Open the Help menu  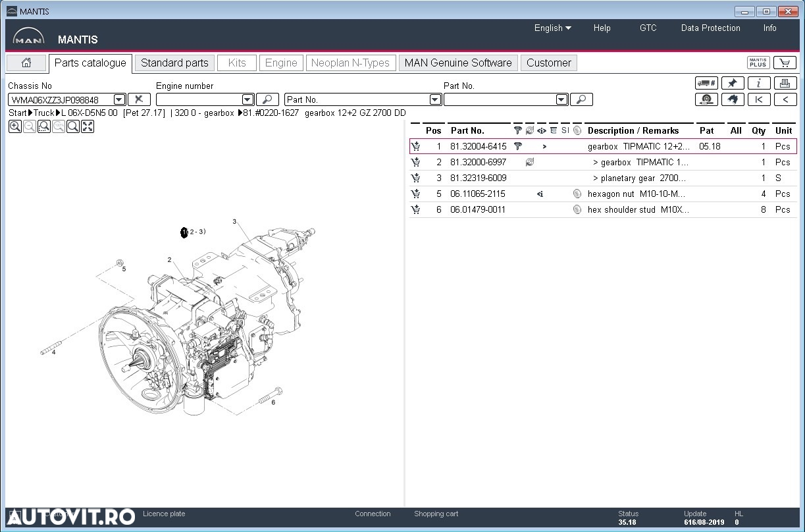click(602, 28)
